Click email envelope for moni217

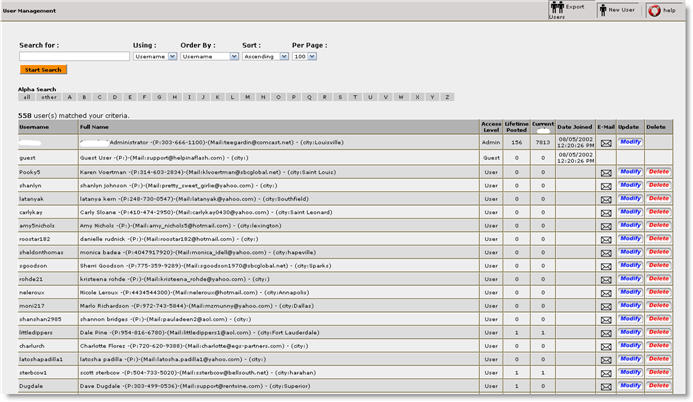[x=606, y=306]
